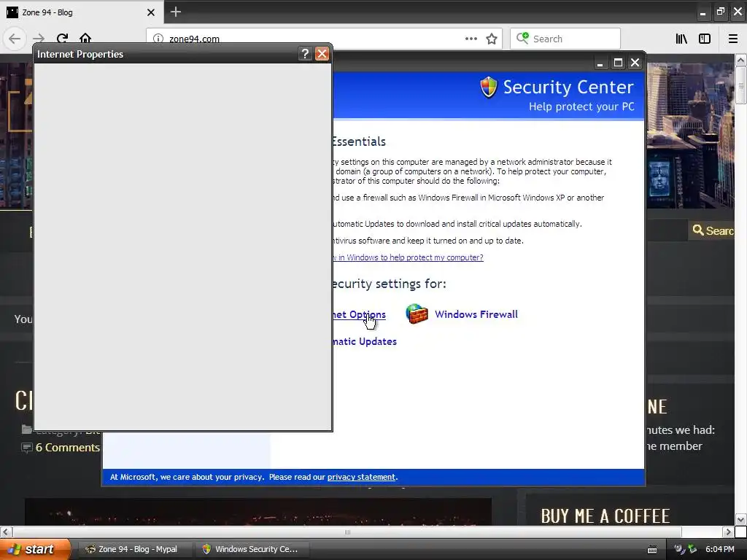Click the site information icon in the address bar
747x560 pixels.
pos(158,39)
